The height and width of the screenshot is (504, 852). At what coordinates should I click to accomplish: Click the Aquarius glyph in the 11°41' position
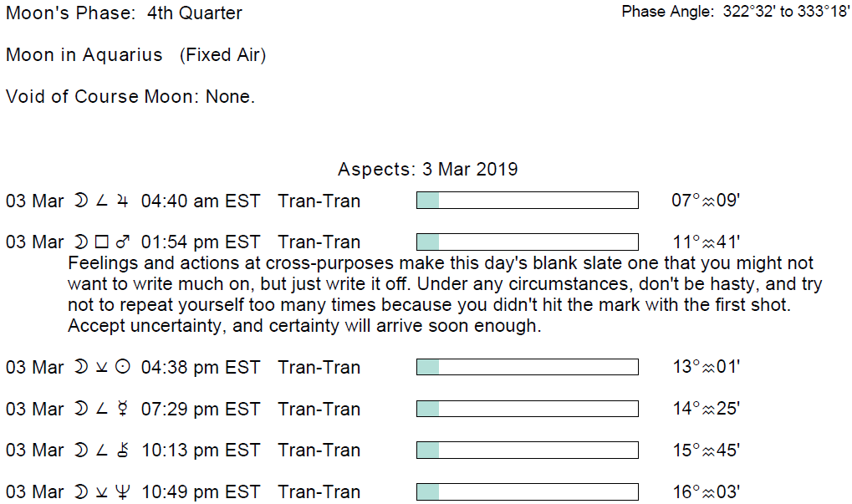tap(709, 242)
